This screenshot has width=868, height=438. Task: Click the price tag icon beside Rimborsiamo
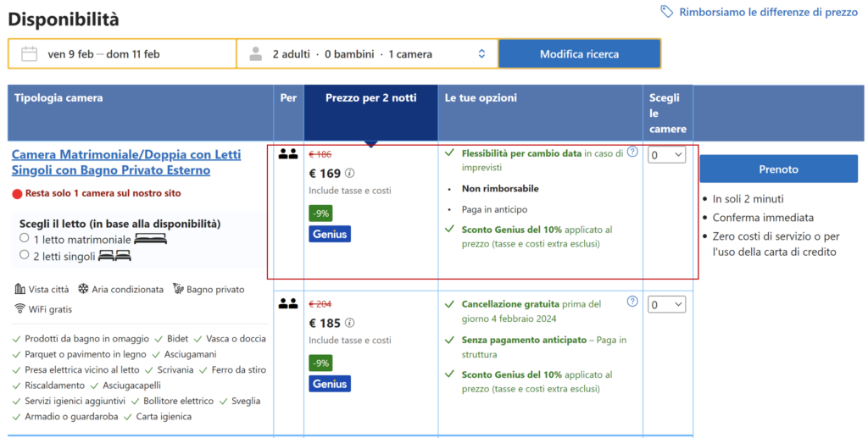pyautogui.click(x=667, y=12)
